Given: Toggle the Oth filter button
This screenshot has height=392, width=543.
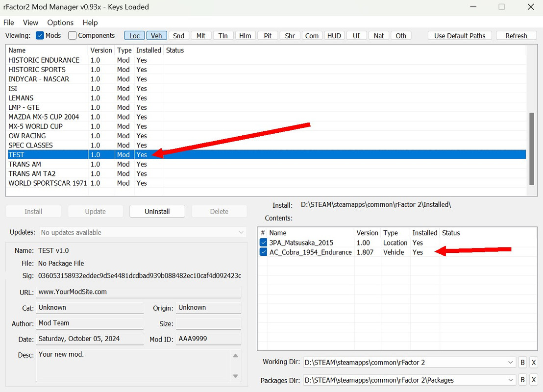Looking at the screenshot, I should pos(401,36).
